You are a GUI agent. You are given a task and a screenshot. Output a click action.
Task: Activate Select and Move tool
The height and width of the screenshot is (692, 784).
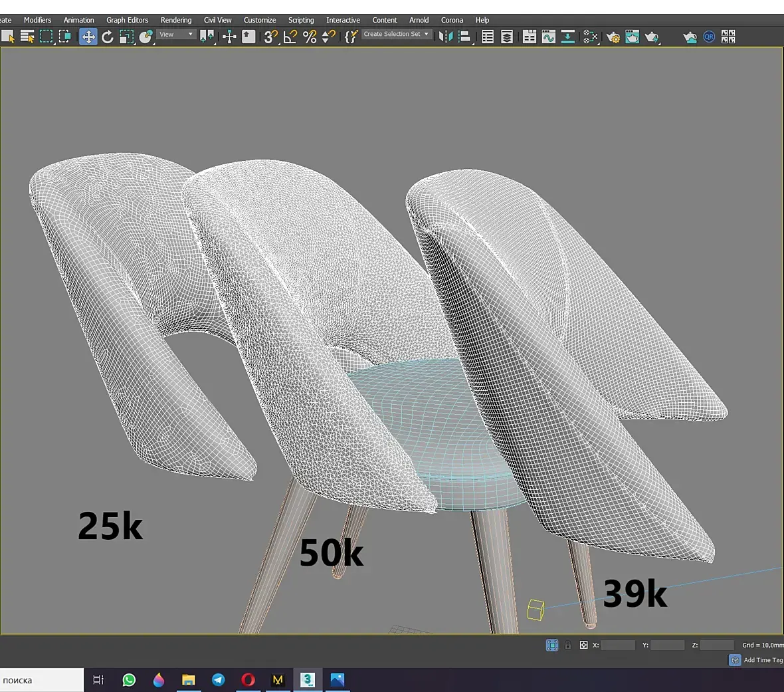coord(88,37)
